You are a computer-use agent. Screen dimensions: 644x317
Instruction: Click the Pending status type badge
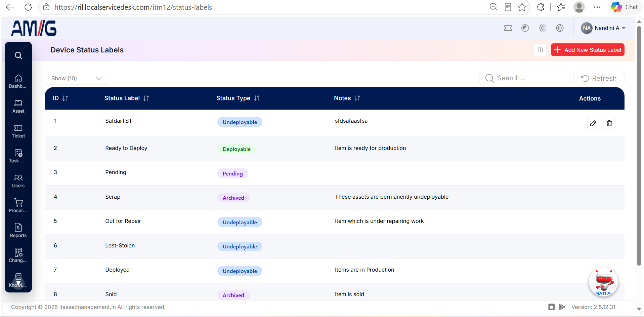(x=232, y=173)
